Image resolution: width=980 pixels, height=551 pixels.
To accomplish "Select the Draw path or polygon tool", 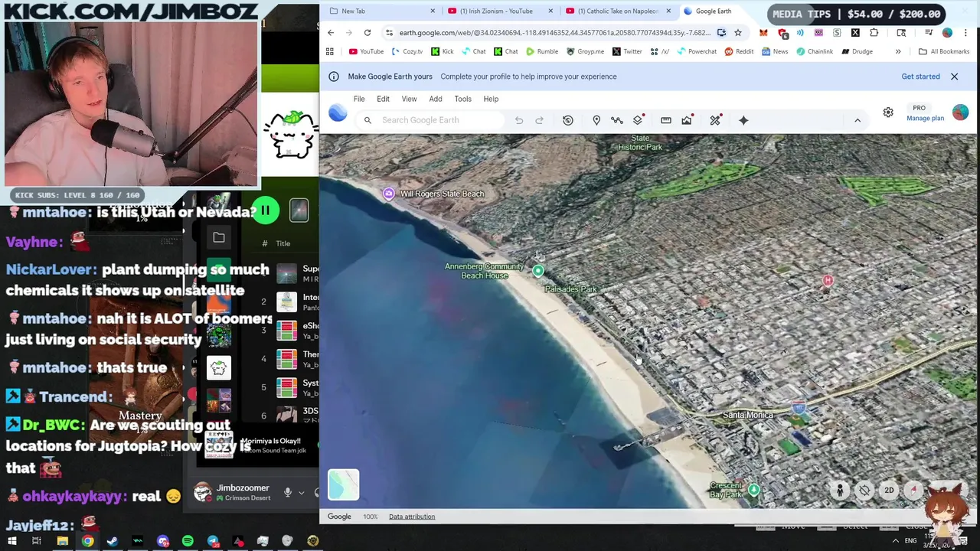I will [x=617, y=120].
